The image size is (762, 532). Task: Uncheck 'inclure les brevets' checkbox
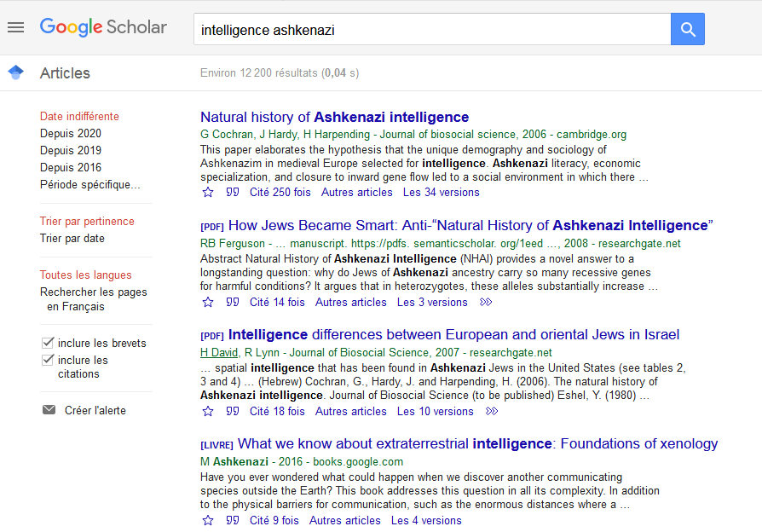48,343
